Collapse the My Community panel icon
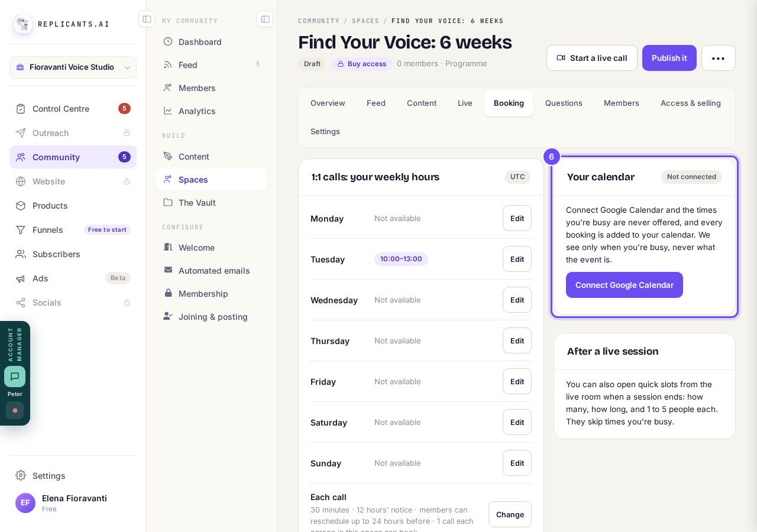Image resolution: width=757 pixels, height=532 pixels. coord(265,19)
